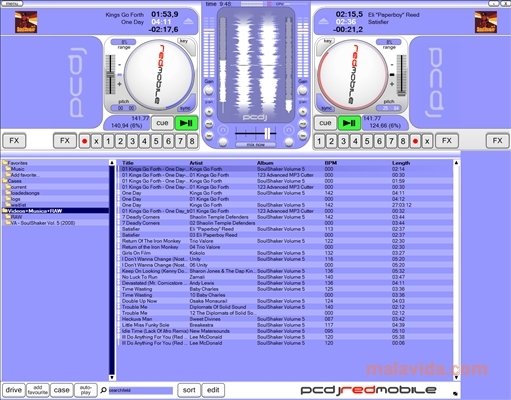Select the track Girls On Film
The width and height of the screenshot is (511, 400).
pos(286,253)
